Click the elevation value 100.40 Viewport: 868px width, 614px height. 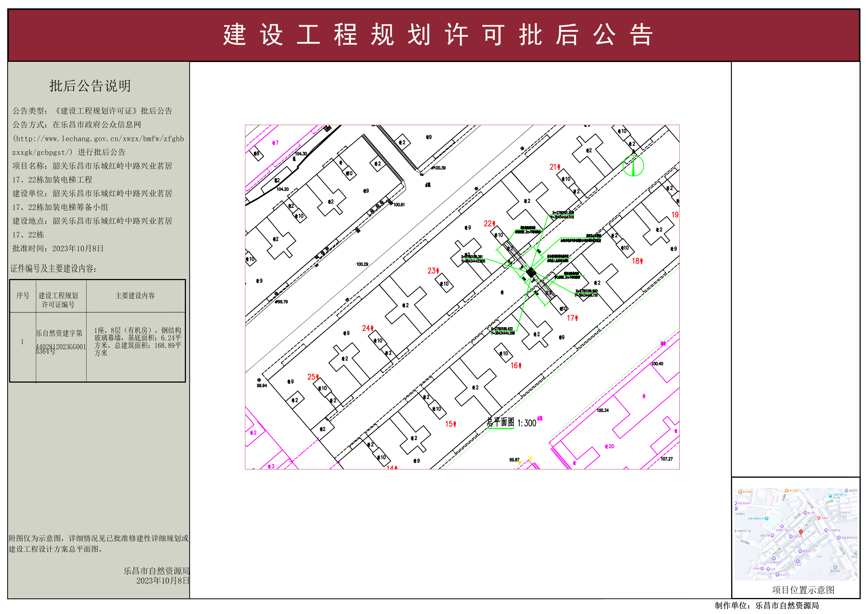(657, 364)
